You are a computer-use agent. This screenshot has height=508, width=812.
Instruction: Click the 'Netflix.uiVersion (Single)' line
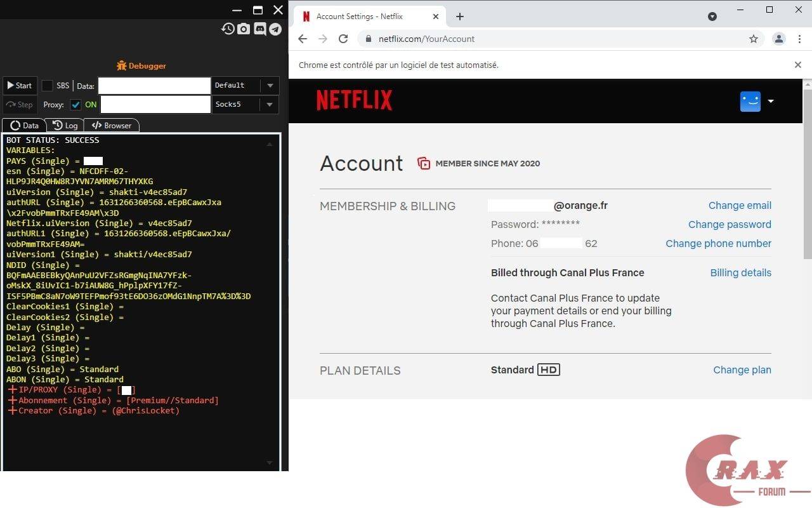pos(99,224)
